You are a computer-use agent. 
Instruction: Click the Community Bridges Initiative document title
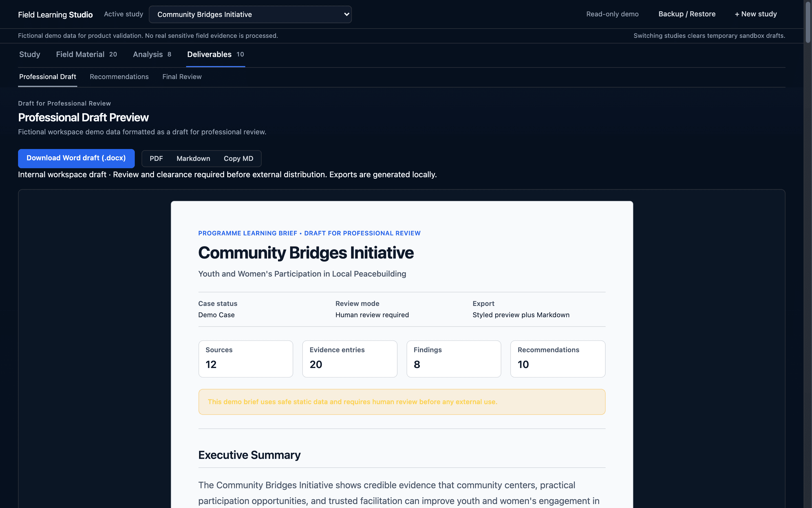click(306, 253)
